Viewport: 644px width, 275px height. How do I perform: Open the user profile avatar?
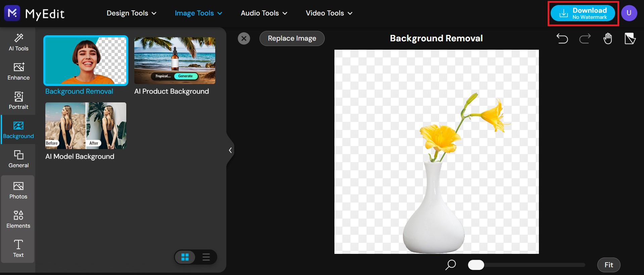pyautogui.click(x=629, y=13)
